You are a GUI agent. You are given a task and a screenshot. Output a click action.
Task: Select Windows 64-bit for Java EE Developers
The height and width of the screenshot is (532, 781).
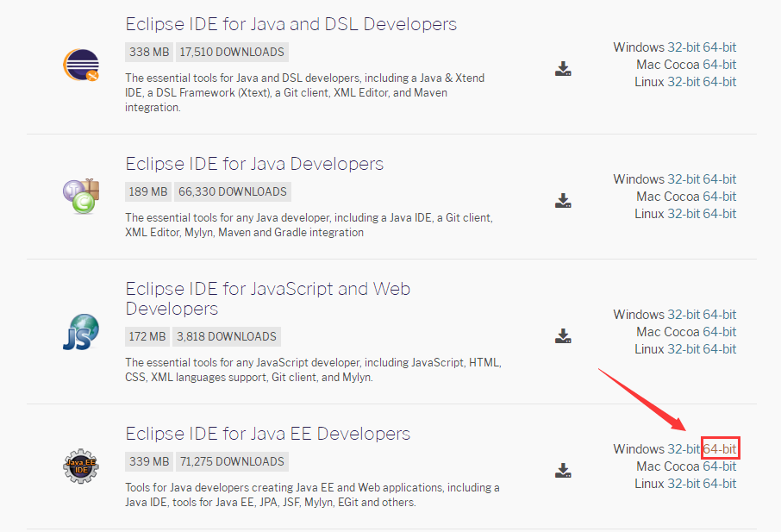click(x=719, y=449)
